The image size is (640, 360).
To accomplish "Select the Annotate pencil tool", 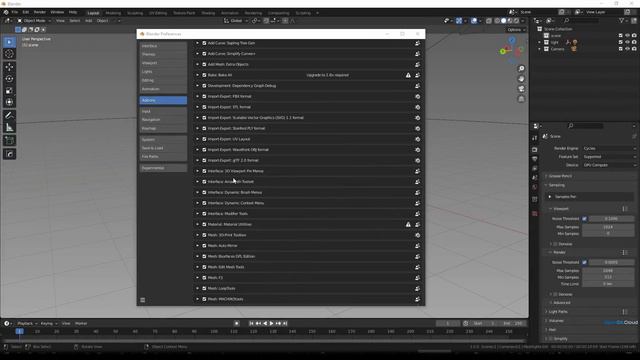I will pyautogui.click(x=9, y=116).
